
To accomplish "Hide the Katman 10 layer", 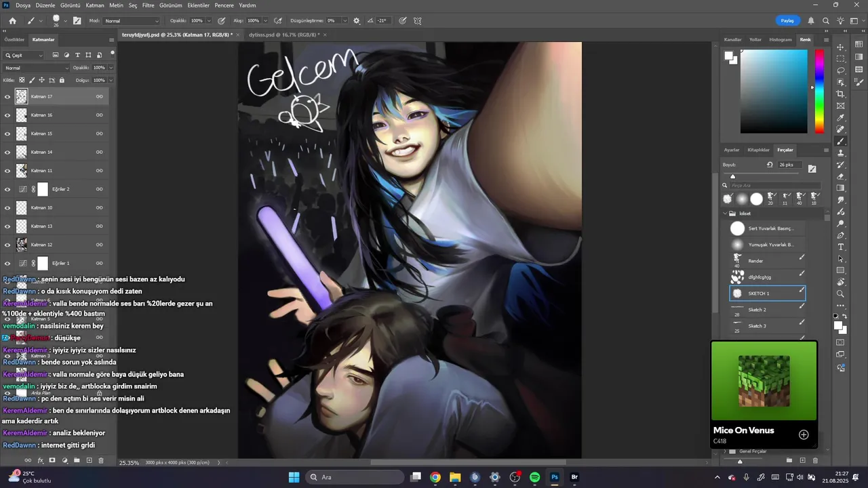I will 7,208.
